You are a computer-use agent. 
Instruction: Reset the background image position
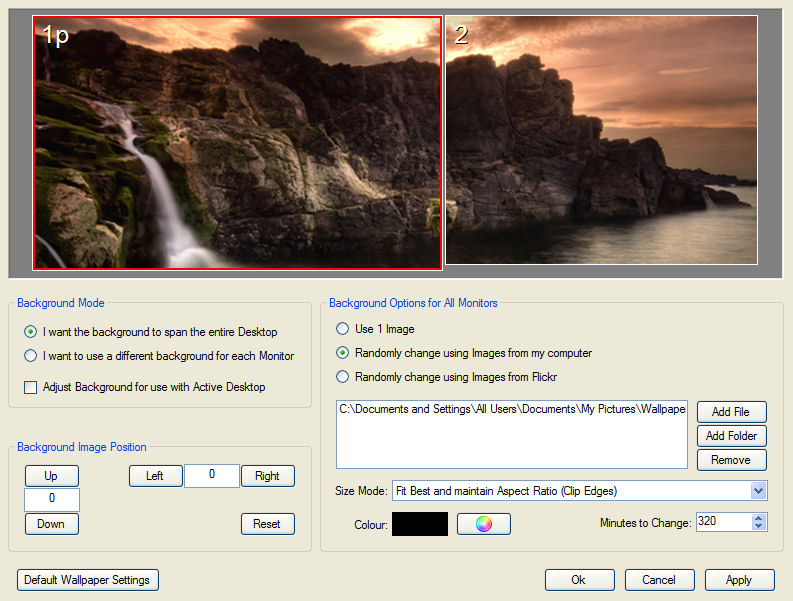tap(267, 524)
